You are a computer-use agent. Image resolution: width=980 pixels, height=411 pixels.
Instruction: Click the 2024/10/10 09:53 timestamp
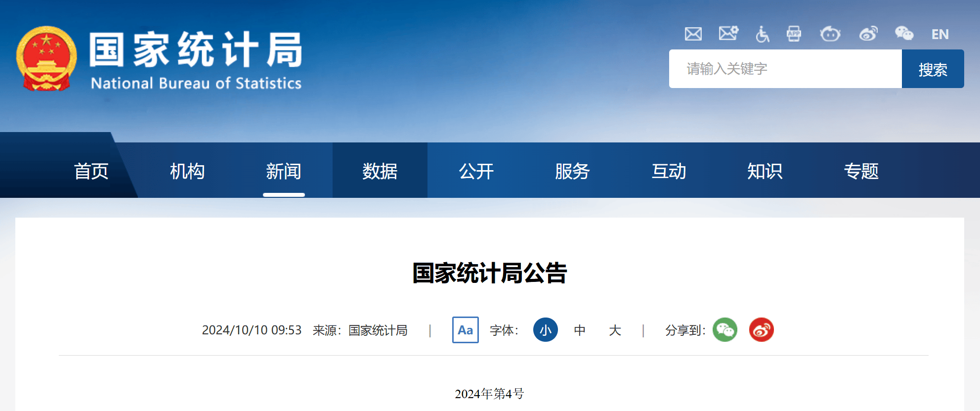tap(252, 330)
